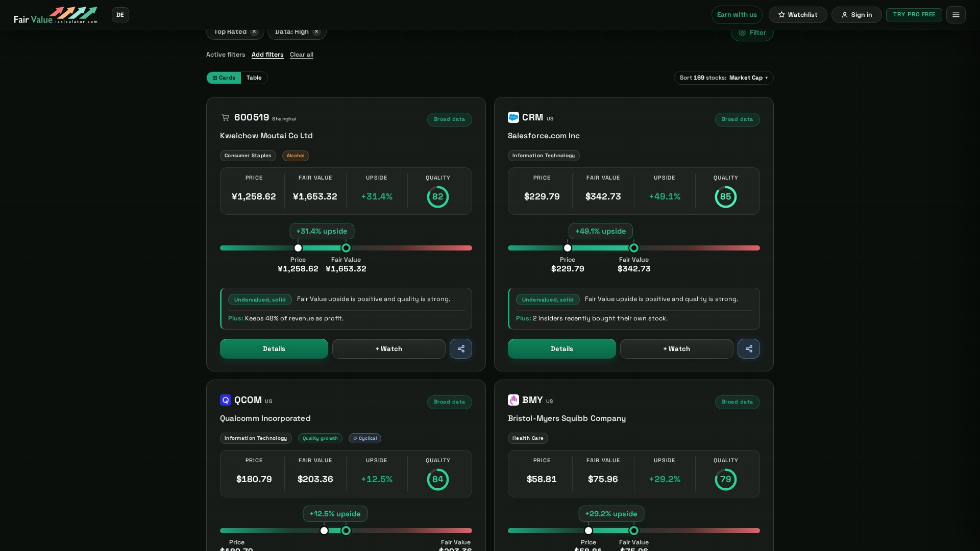Viewport: 980px width, 551px height.
Task: Click quality score ring 82
Action: pyautogui.click(x=438, y=197)
